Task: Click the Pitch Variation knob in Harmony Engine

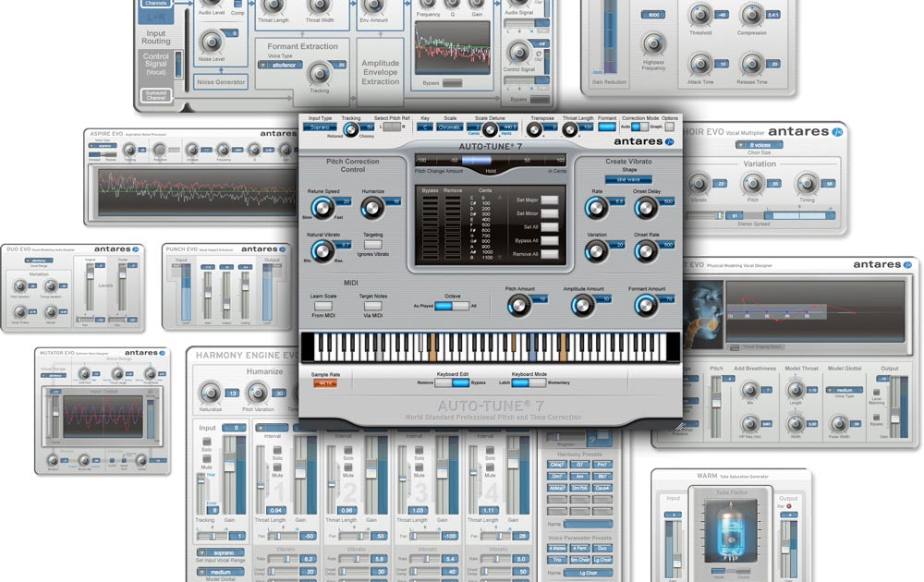Action: [x=257, y=393]
